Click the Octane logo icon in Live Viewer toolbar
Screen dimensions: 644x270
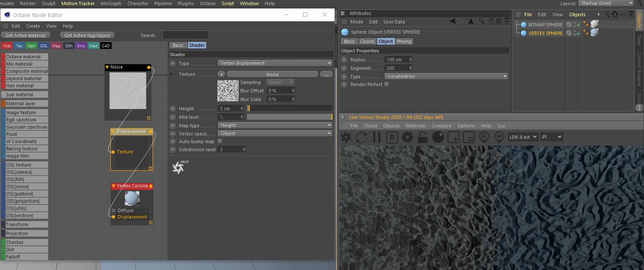(347, 137)
